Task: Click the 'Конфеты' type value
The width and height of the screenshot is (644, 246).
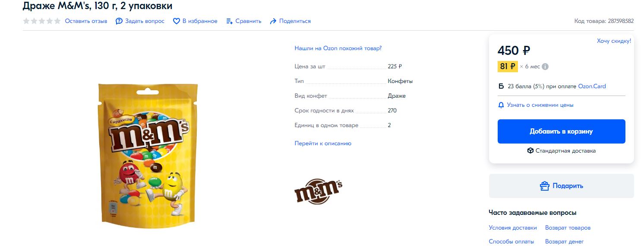Action: 400,81
